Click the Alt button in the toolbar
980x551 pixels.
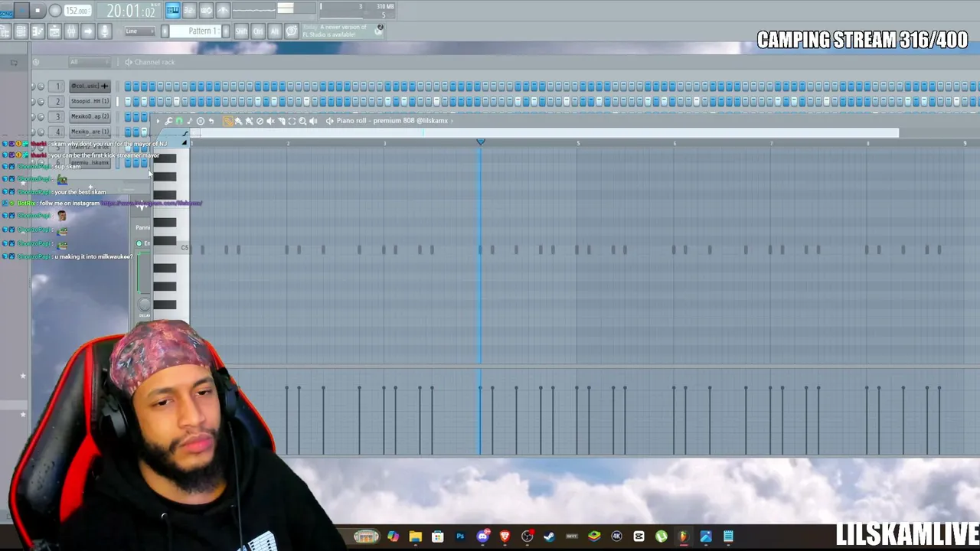point(275,31)
